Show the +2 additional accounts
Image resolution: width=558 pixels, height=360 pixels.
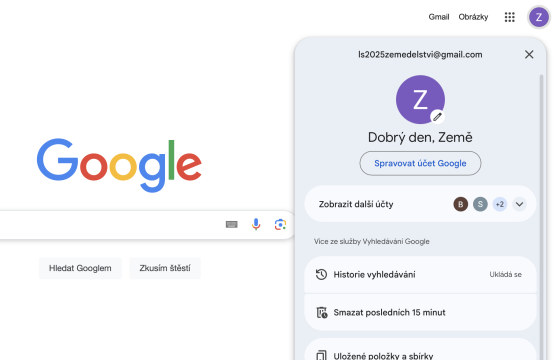500,204
